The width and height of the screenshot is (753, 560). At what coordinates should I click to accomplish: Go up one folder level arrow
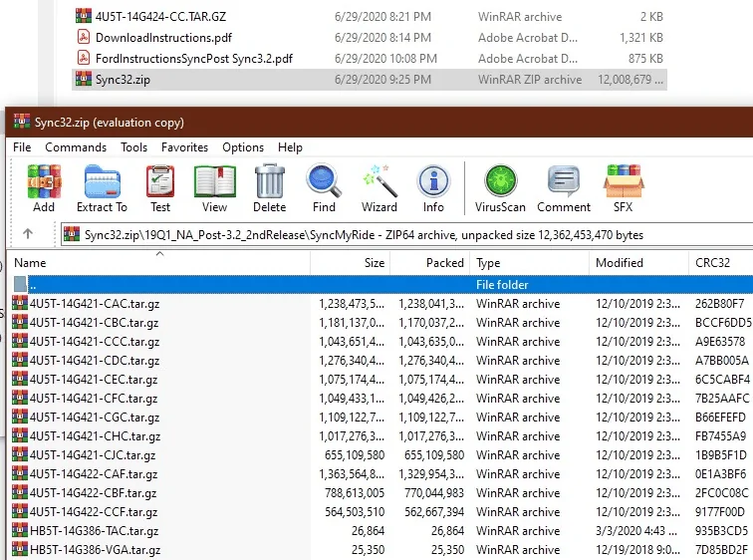(28, 234)
